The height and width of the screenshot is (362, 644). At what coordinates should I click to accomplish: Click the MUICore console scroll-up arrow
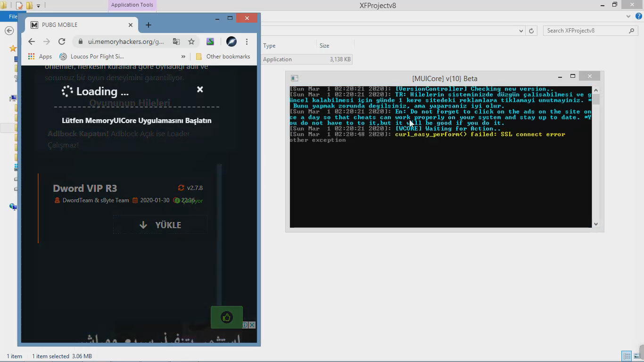(x=596, y=90)
